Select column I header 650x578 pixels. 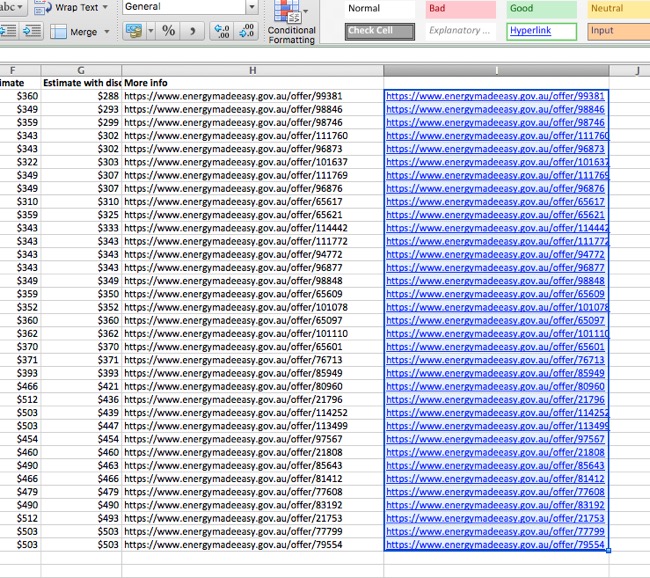pos(496,70)
